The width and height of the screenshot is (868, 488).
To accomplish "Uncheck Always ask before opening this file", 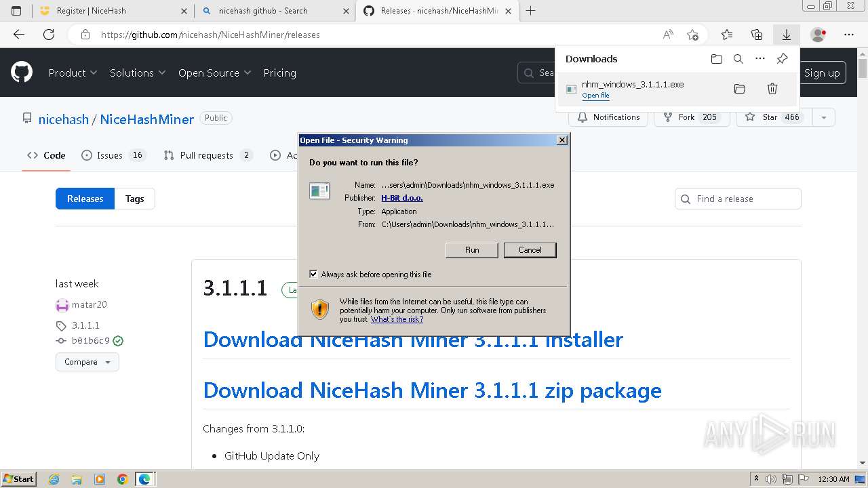I will pos(313,274).
